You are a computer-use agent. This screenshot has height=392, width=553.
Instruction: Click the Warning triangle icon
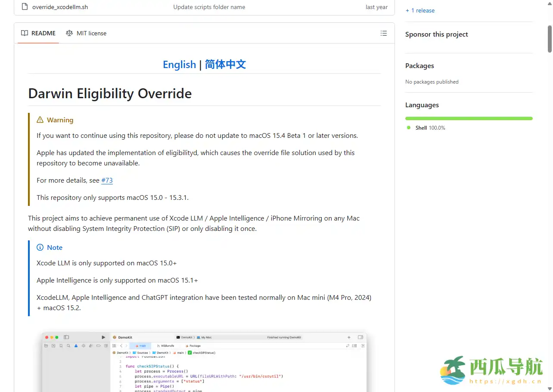tap(40, 120)
